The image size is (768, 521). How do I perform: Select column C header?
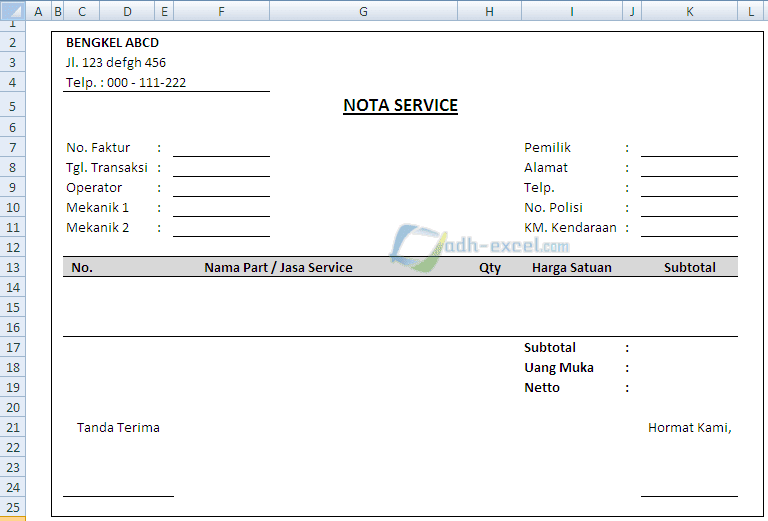pos(82,11)
